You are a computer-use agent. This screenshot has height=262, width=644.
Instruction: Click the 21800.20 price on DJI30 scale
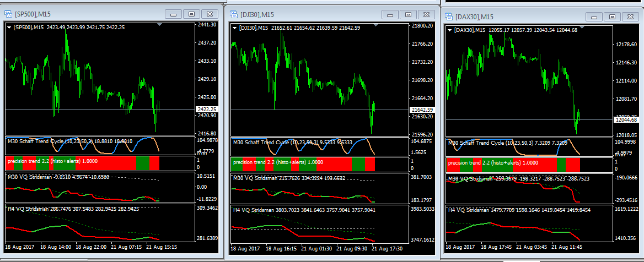click(x=423, y=26)
